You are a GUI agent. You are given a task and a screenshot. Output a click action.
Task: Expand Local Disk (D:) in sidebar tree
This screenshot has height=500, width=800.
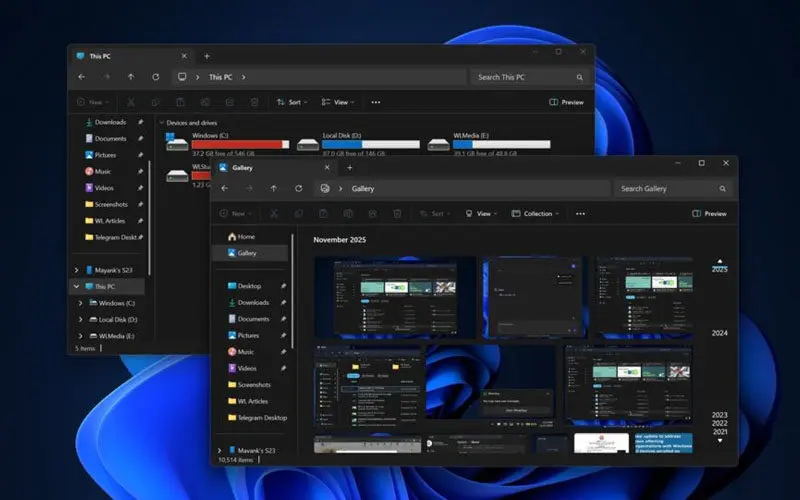80,319
